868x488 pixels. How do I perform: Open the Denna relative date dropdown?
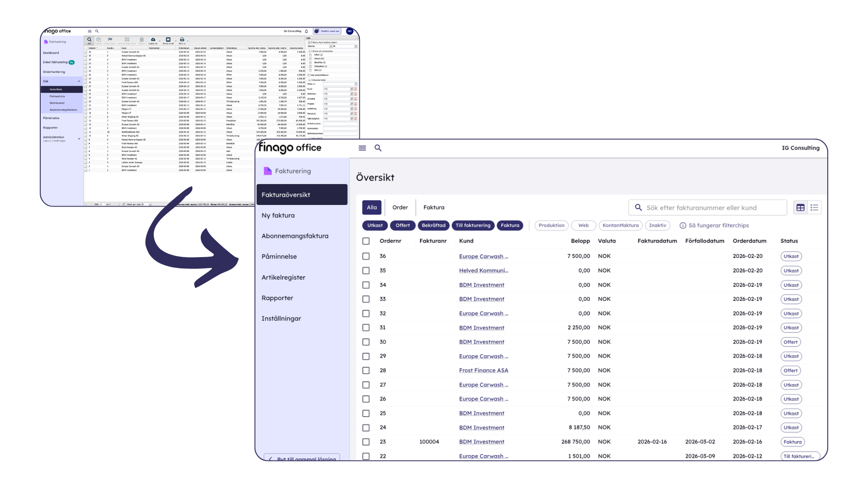click(320, 46)
